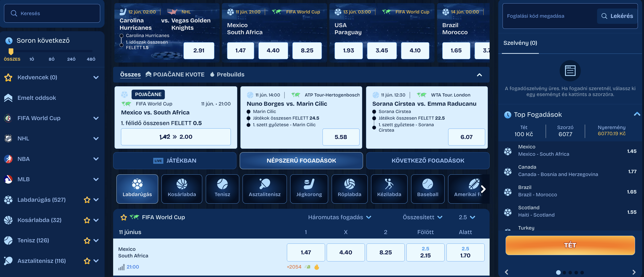
Task: Open the KÖVETKEZŐ FOGADÁSOK tab
Action: point(428,161)
